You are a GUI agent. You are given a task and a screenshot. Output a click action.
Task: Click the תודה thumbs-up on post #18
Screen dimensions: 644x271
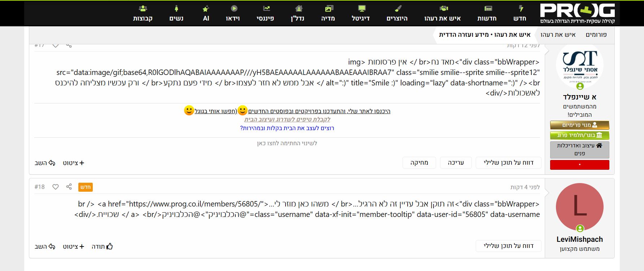pos(102,246)
